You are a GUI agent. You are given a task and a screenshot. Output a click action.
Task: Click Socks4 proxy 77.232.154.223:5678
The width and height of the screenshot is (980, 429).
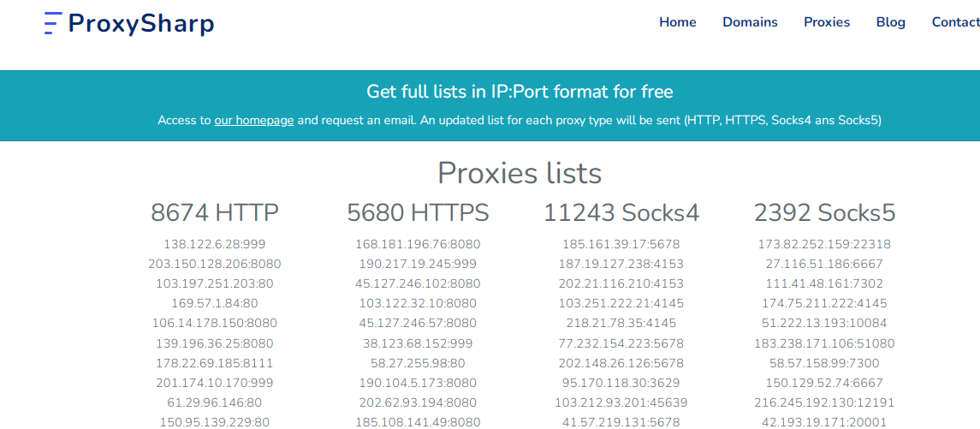coord(621,343)
